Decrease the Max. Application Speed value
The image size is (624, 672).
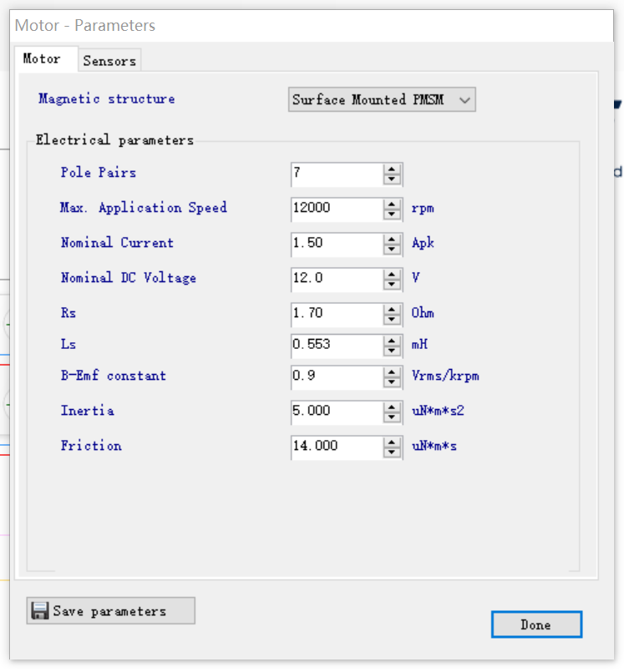pos(392,214)
